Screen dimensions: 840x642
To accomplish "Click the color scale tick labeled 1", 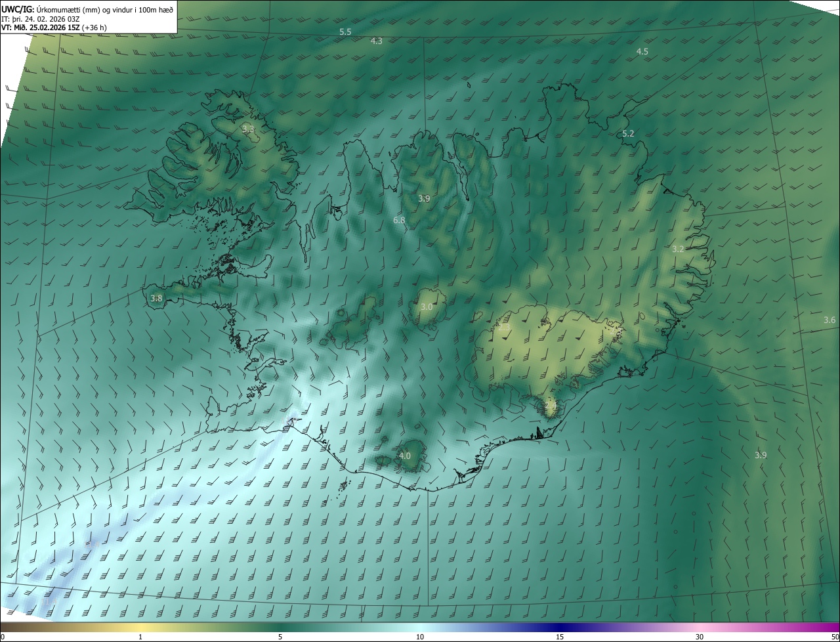I will pyautogui.click(x=140, y=637).
